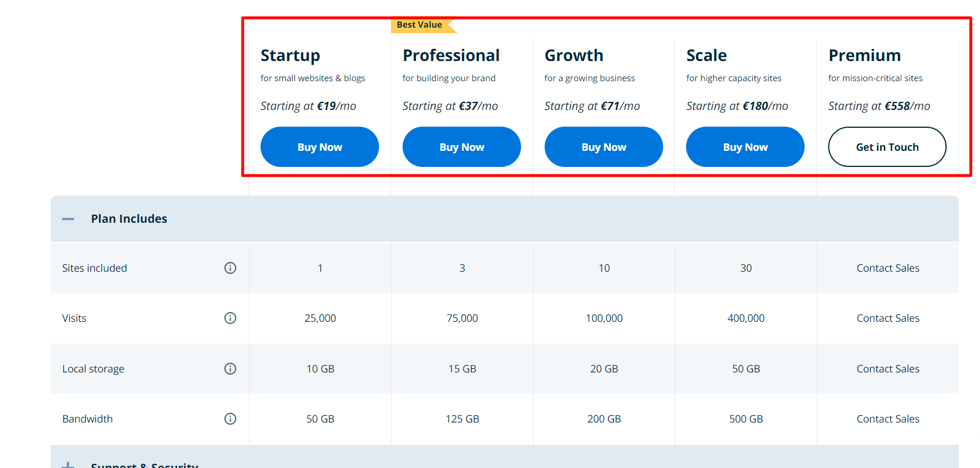Screen dimensions: 980x468
Task: Click the Best Value ribbon badge
Action: coord(420,25)
